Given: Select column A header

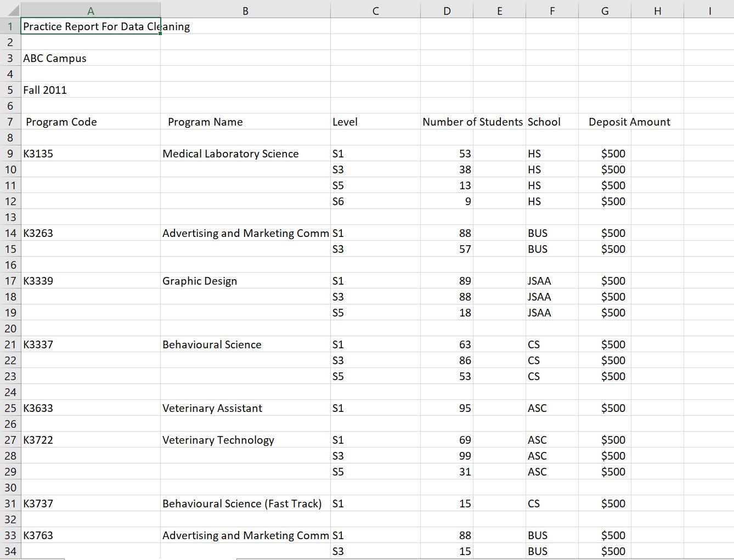Looking at the screenshot, I should 91,10.
